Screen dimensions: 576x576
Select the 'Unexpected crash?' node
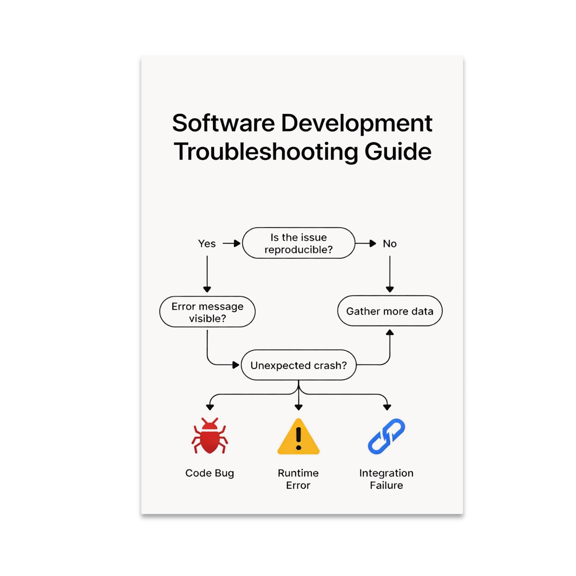pyautogui.click(x=299, y=365)
